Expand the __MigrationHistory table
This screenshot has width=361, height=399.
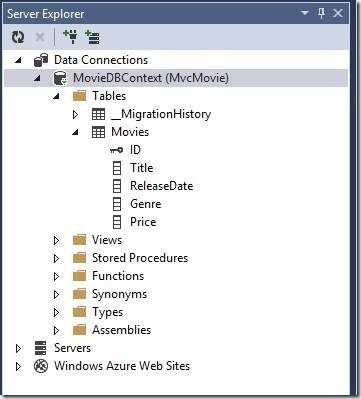pos(75,114)
